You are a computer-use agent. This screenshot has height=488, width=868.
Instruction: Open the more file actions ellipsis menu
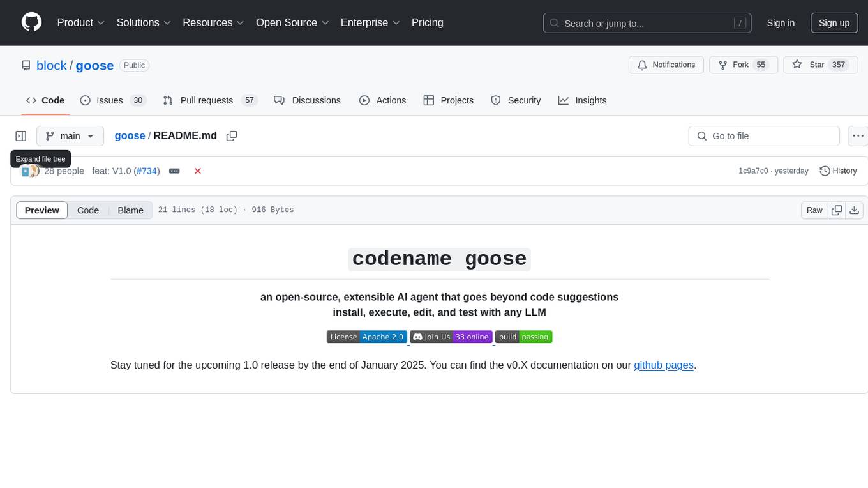[858, 136]
